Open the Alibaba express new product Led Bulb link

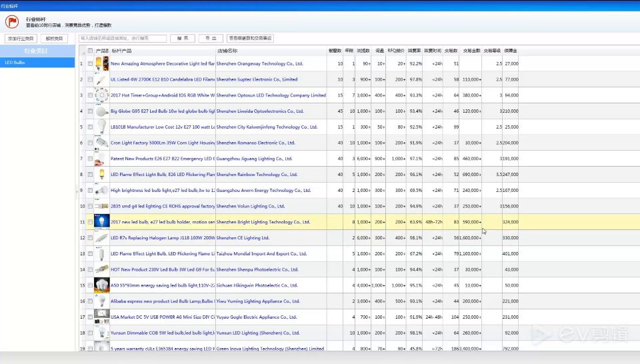pos(163,301)
